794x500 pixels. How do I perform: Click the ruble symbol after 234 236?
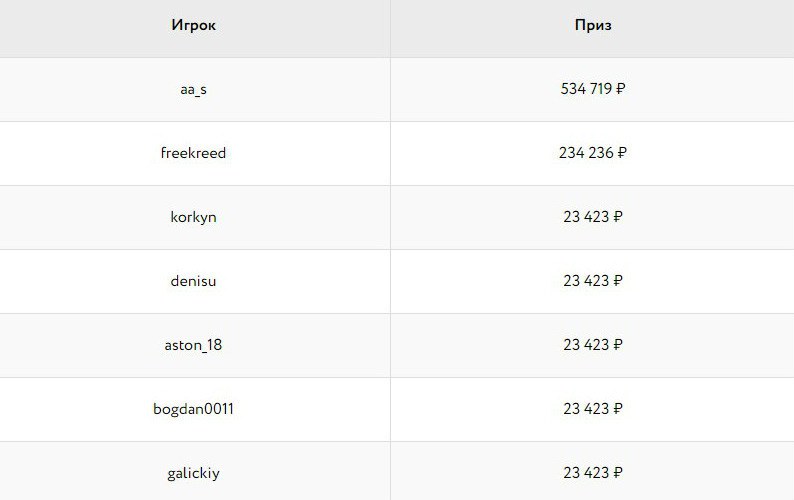(622, 153)
